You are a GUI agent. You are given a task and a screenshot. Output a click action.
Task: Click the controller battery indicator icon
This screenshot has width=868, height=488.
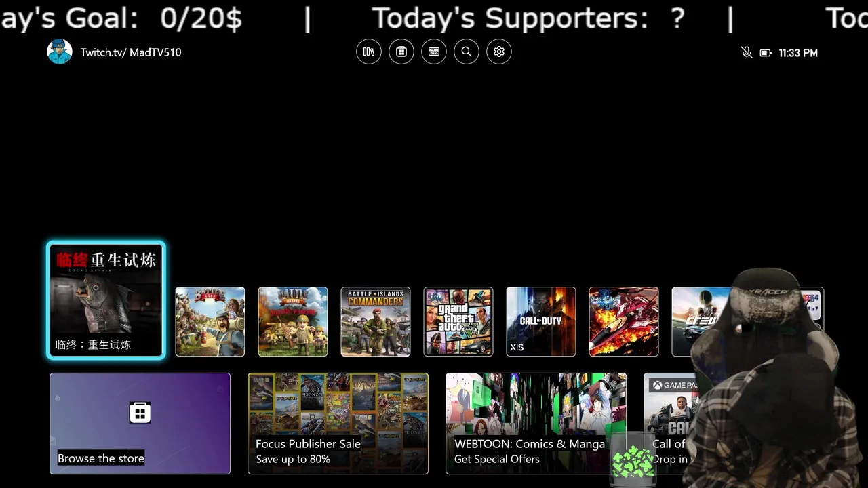766,53
